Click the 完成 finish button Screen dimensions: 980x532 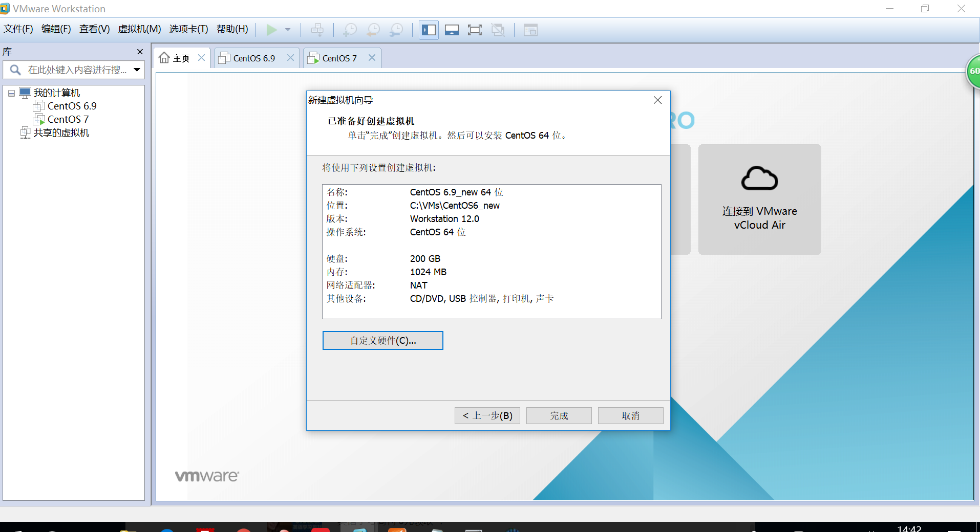[x=559, y=416]
